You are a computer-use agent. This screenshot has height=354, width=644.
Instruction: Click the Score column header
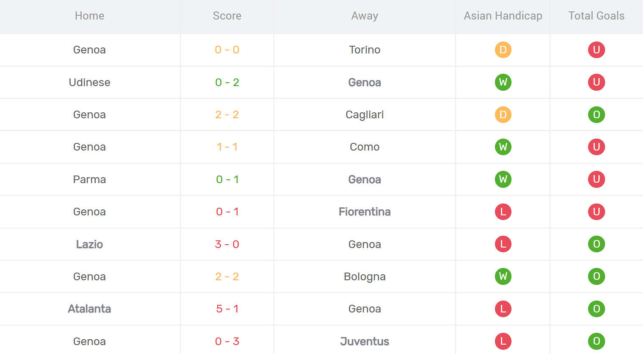227,16
